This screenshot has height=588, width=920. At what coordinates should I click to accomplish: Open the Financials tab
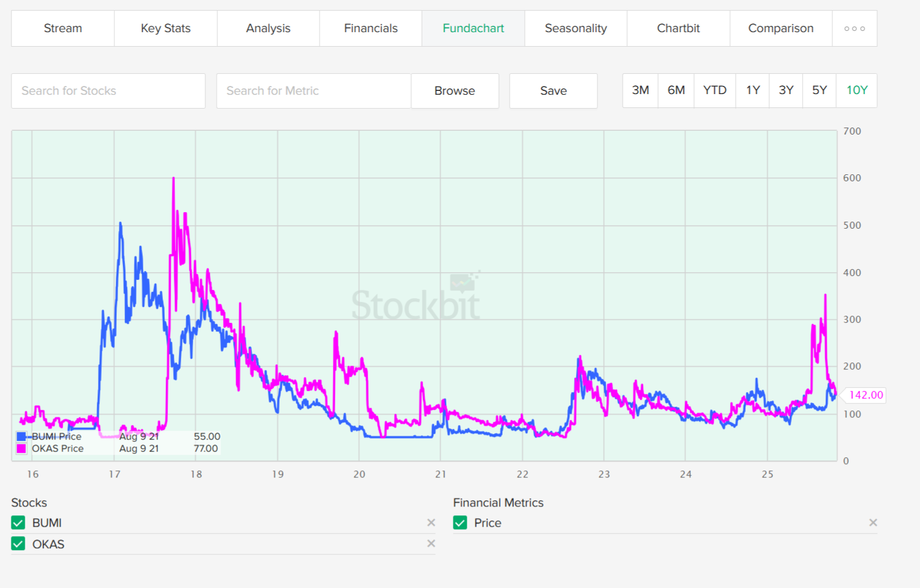point(371,28)
